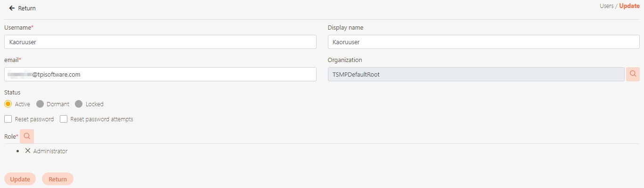Select the Active status radio button

click(8, 104)
